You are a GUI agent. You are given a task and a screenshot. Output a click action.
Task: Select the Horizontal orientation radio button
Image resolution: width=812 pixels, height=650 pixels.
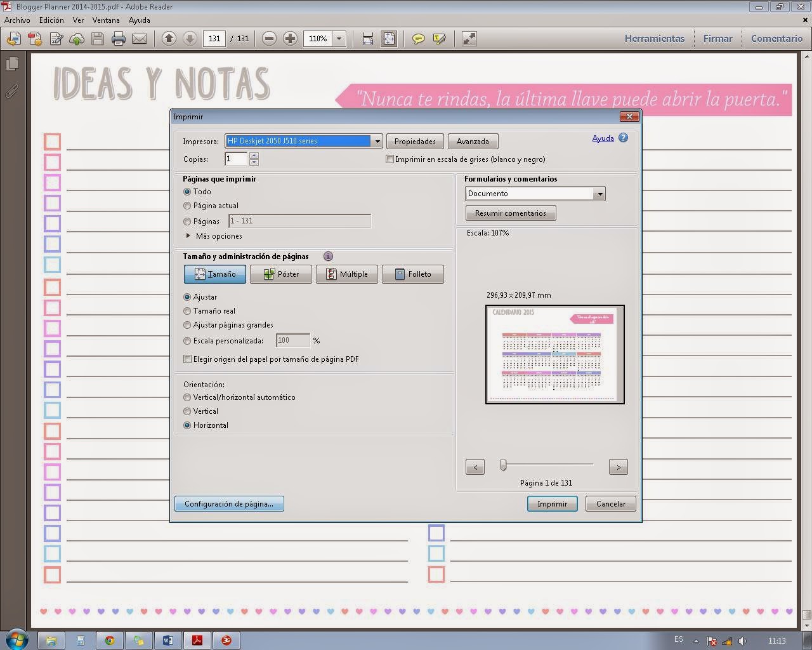(x=187, y=425)
